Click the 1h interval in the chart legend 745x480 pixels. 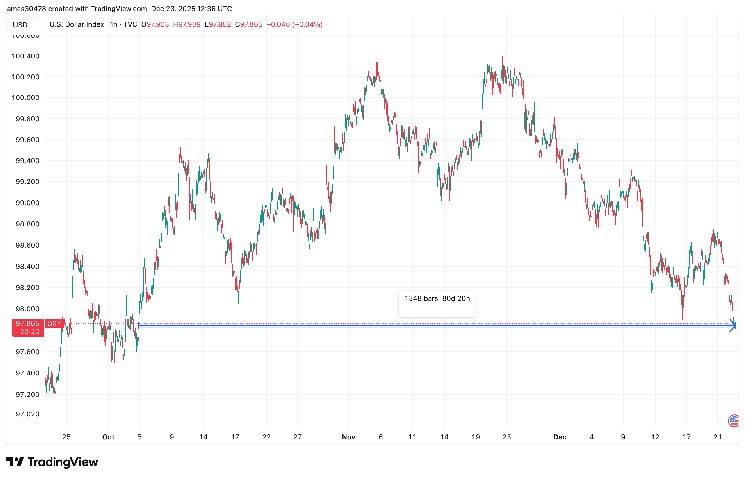point(113,24)
